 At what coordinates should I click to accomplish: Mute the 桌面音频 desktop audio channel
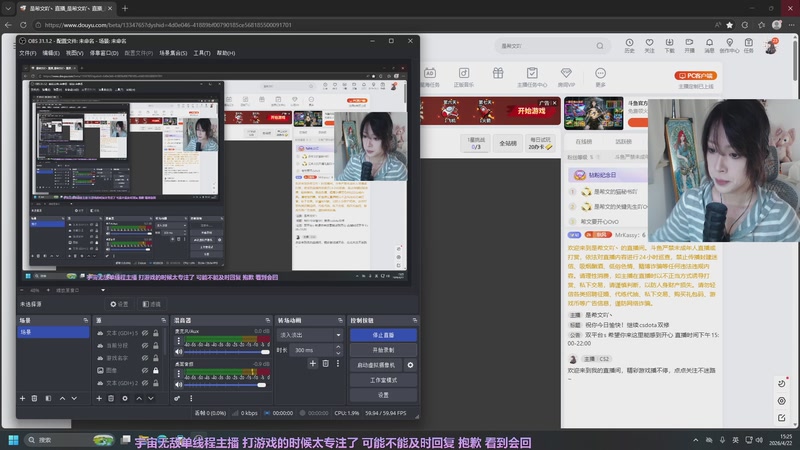click(x=179, y=385)
